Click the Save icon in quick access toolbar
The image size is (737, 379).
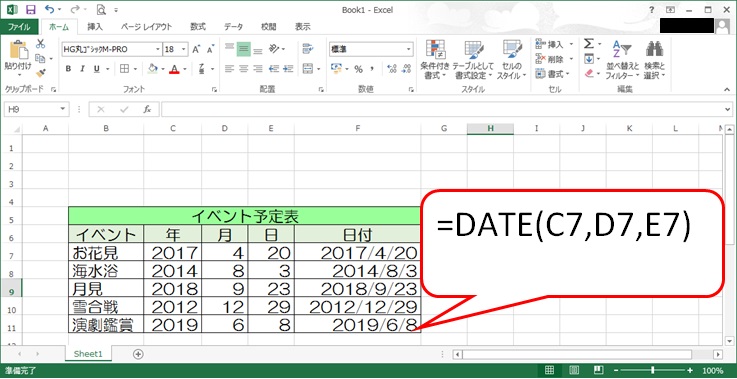coord(31,9)
